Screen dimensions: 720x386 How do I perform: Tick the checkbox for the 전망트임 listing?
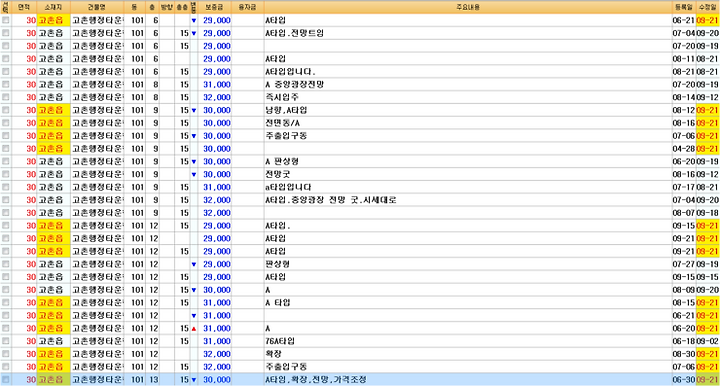click(x=6, y=33)
